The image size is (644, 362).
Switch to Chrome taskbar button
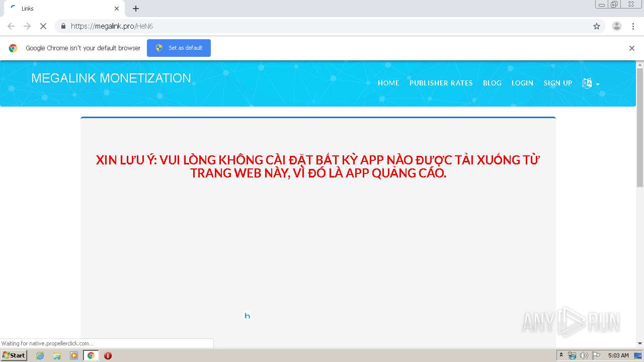pyautogui.click(x=91, y=355)
